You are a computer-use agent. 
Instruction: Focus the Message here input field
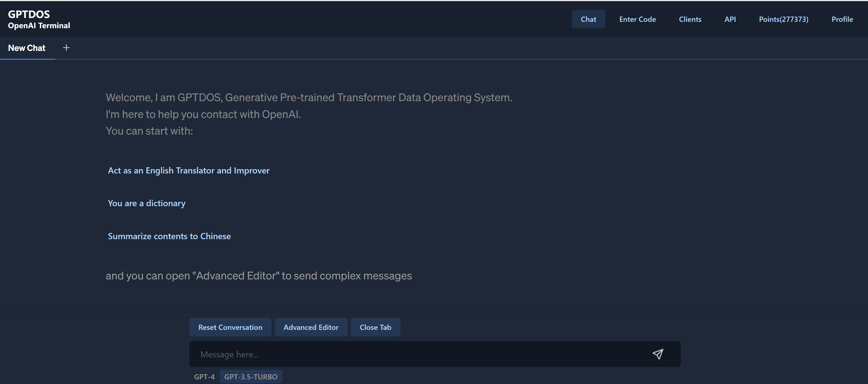pyautogui.click(x=435, y=354)
